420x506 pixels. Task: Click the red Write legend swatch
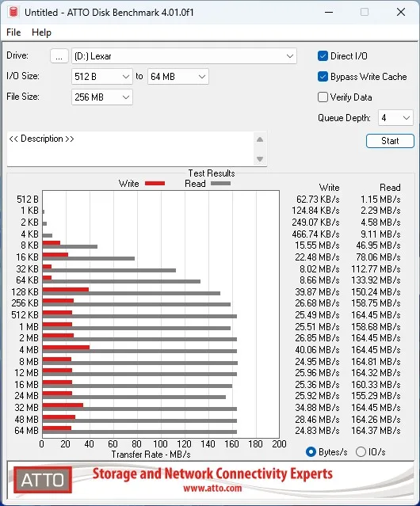point(155,183)
